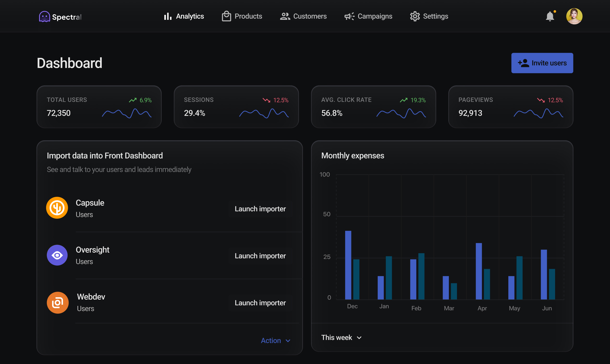Click the Products shopping bag icon

226,16
